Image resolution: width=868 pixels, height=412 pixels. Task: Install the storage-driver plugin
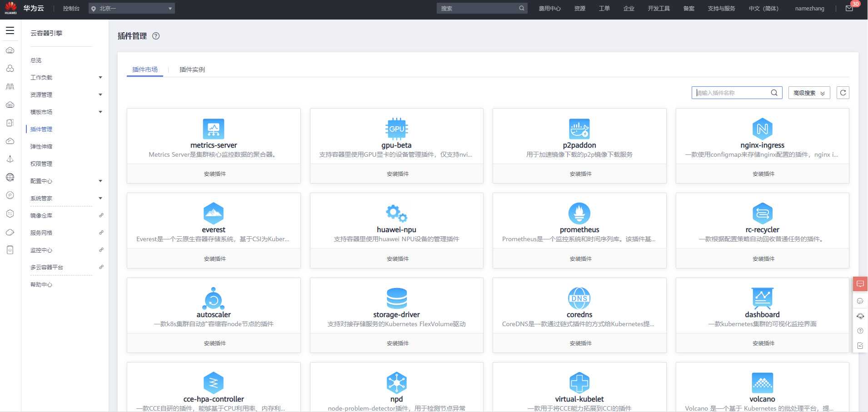397,343
